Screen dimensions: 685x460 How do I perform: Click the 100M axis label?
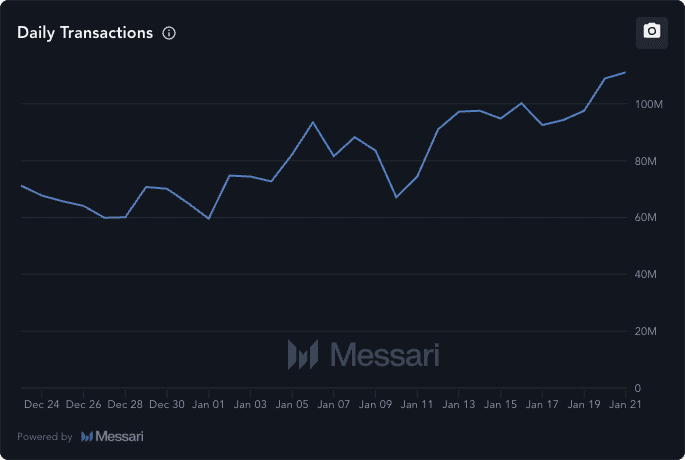[x=649, y=104]
